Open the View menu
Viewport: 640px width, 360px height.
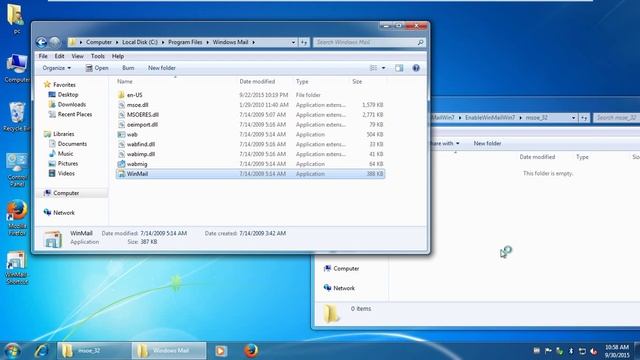77,56
